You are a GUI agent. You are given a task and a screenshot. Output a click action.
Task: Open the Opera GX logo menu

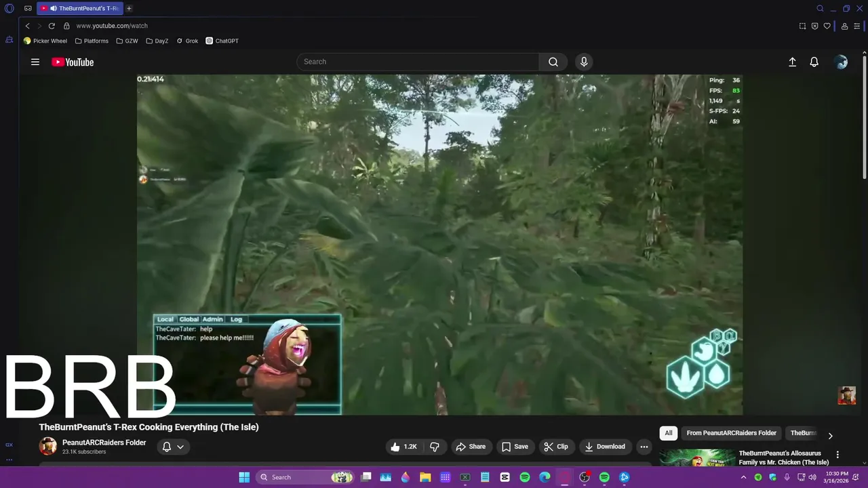click(x=9, y=8)
